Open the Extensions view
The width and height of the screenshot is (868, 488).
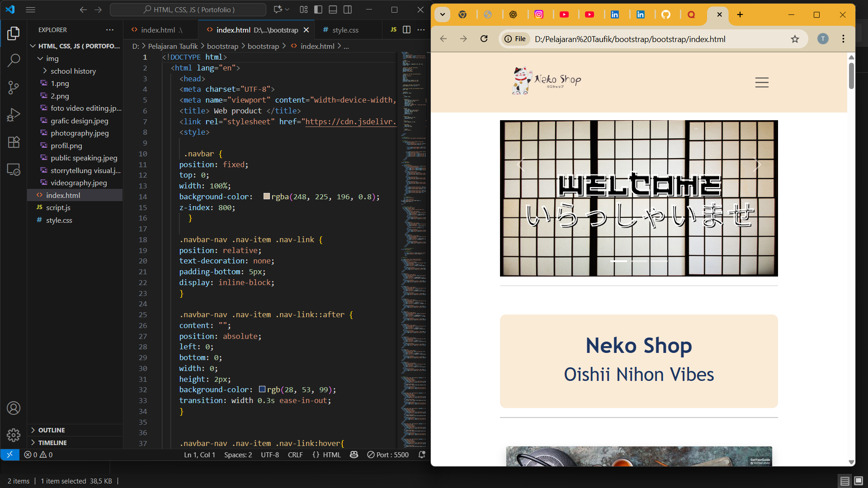tap(14, 142)
